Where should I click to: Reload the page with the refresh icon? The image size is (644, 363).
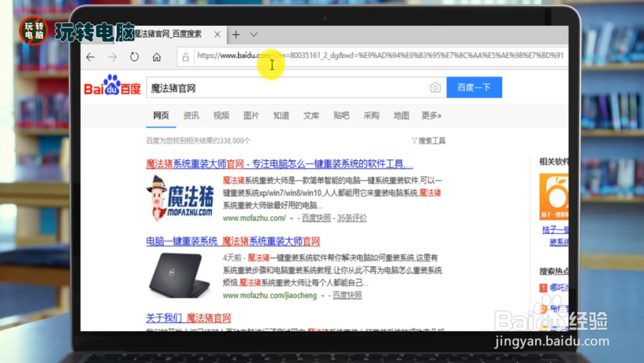coord(135,57)
